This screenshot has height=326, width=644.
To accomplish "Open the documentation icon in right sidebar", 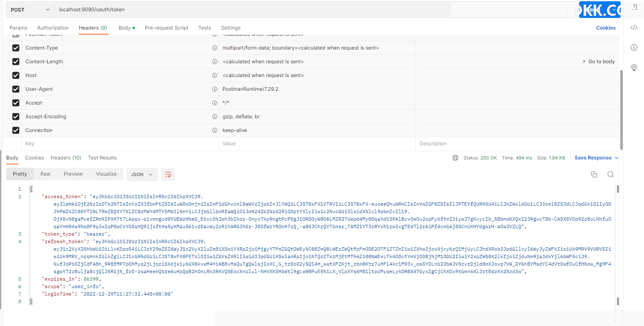I will tap(634, 7).
